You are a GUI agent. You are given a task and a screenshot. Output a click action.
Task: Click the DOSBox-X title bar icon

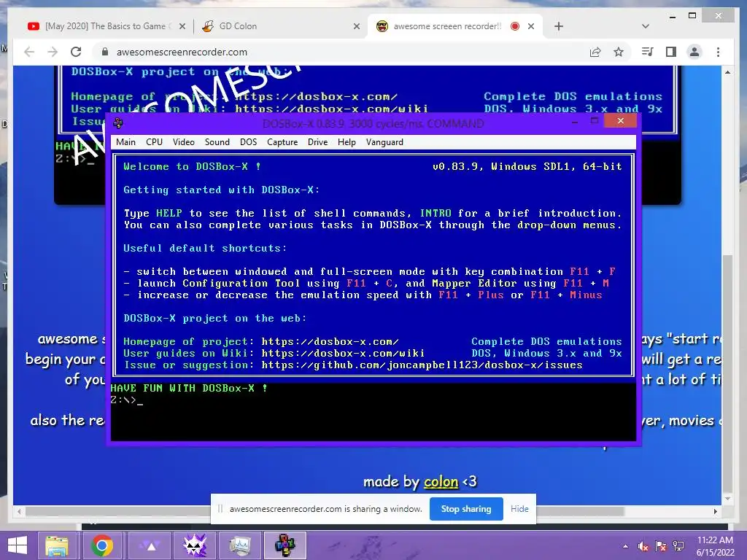click(x=118, y=123)
